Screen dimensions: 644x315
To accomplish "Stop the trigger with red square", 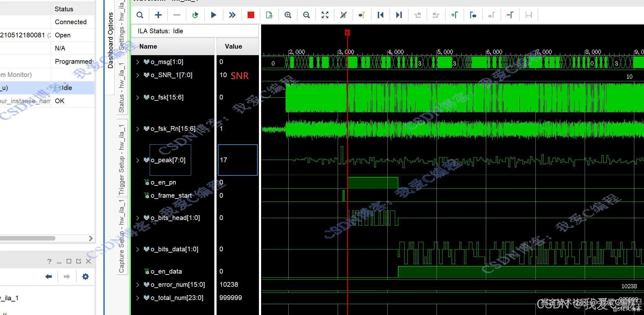I will 251,15.
